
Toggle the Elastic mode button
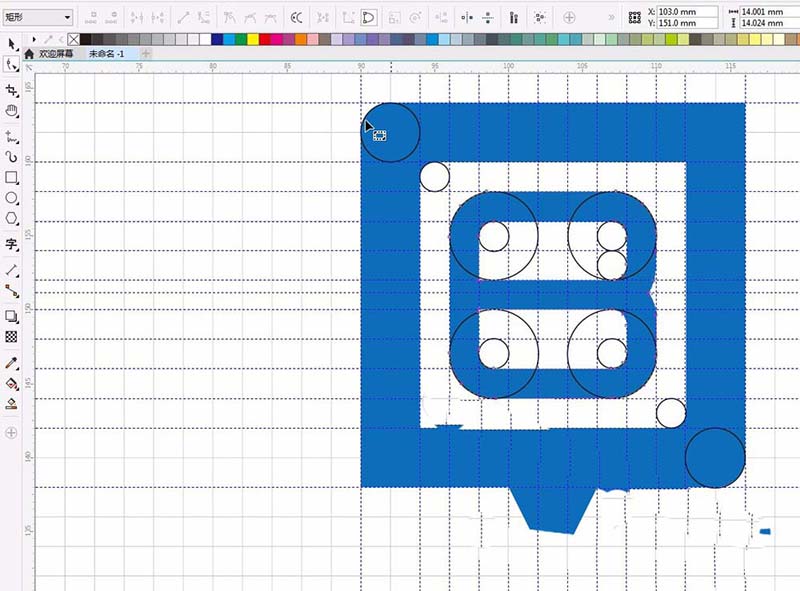tap(514, 18)
